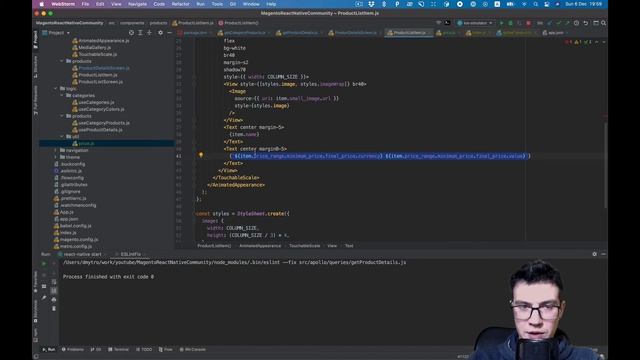640x360 pixels.
Task: Toggle Project side tab
Action: [36, 40]
